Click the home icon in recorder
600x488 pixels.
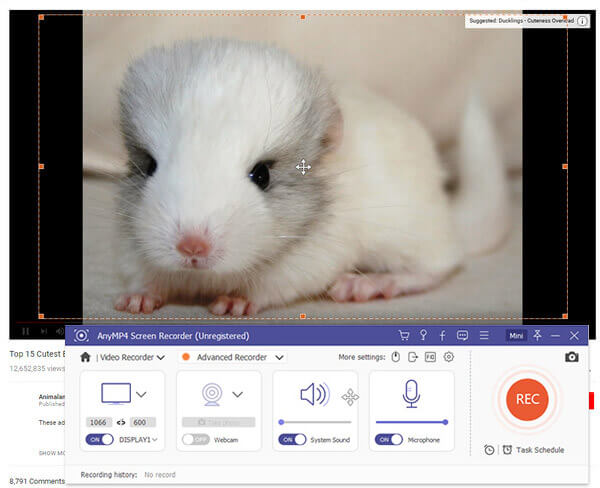click(86, 357)
